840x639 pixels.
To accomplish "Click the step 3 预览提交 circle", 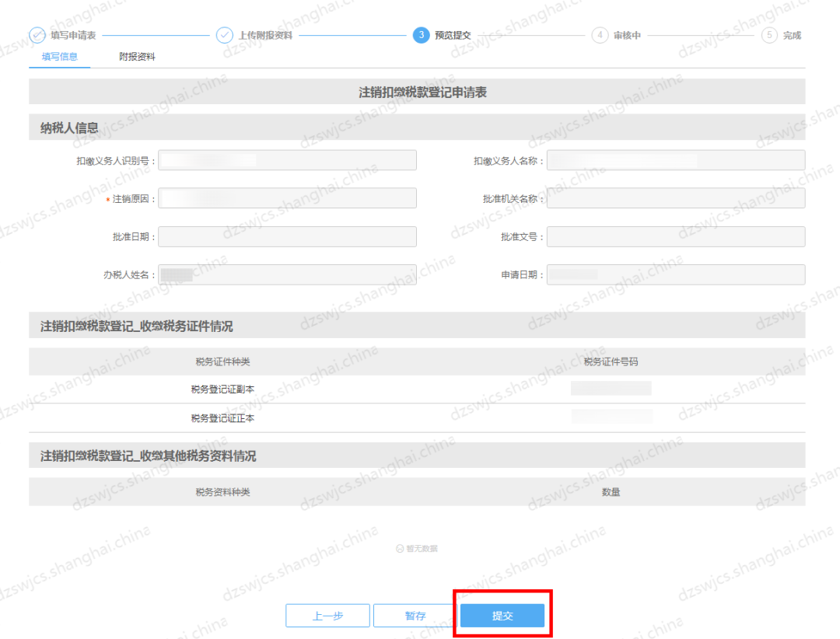I will point(421,35).
